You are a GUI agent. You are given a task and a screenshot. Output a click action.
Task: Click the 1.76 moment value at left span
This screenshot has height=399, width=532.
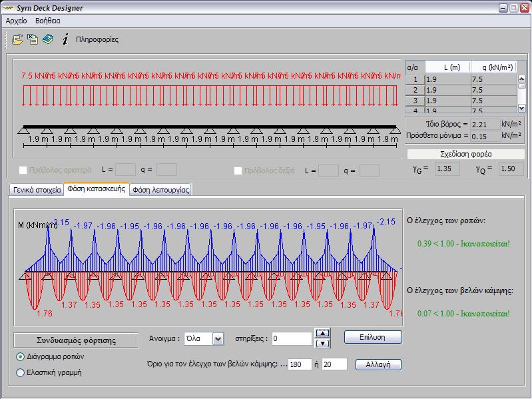[x=45, y=314]
